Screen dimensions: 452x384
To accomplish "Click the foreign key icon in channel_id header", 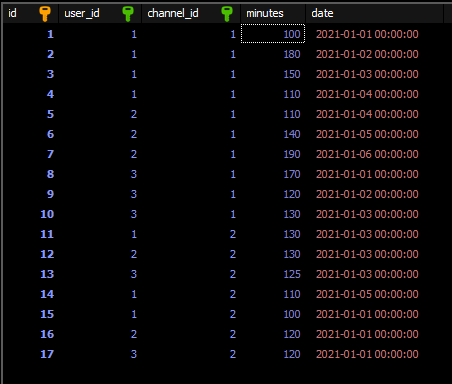I will pos(227,14).
